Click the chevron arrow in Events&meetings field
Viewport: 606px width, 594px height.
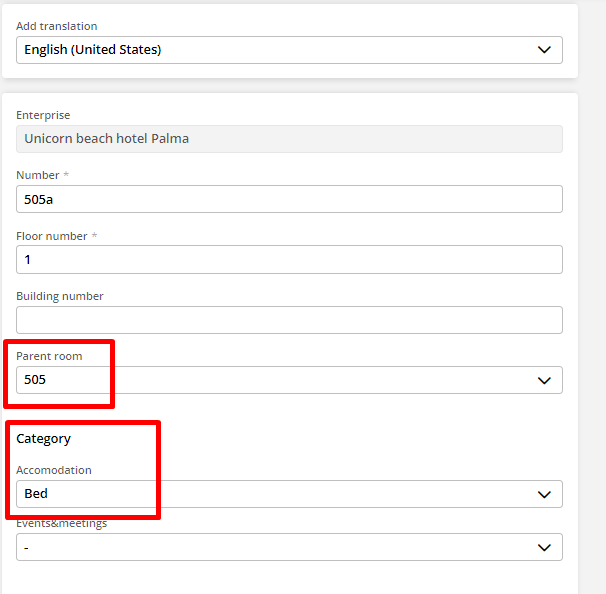pos(544,547)
